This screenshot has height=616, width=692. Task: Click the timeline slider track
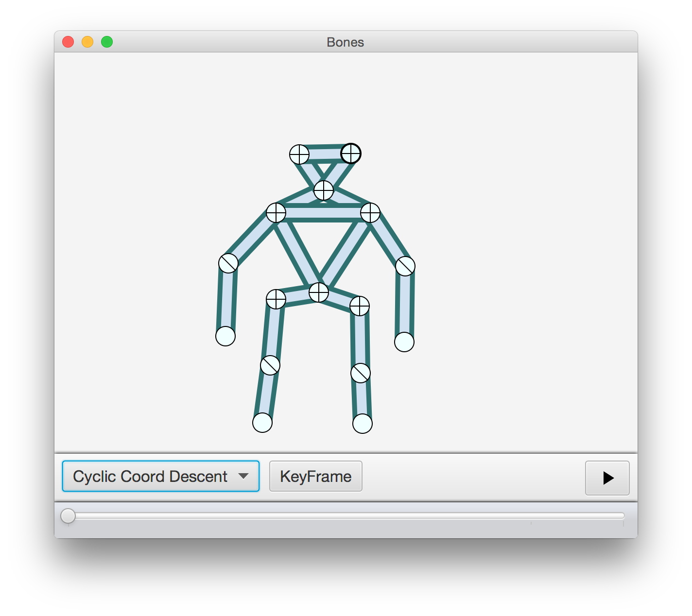[346, 516]
